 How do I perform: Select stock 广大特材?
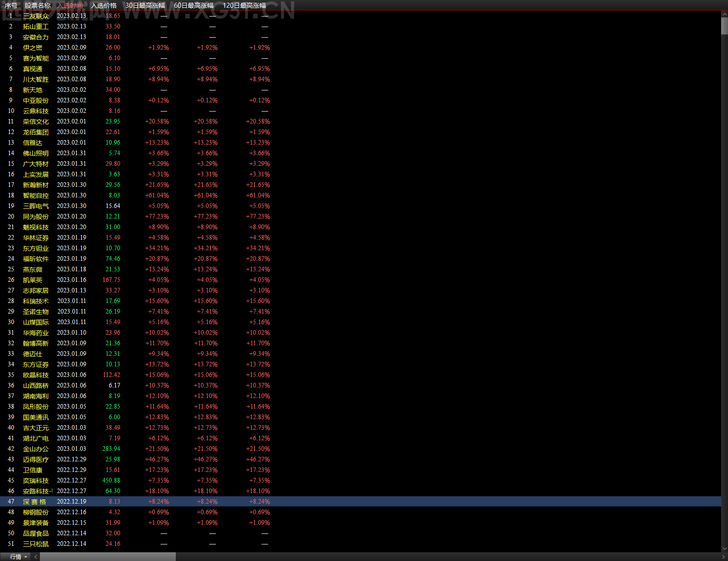(x=36, y=164)
